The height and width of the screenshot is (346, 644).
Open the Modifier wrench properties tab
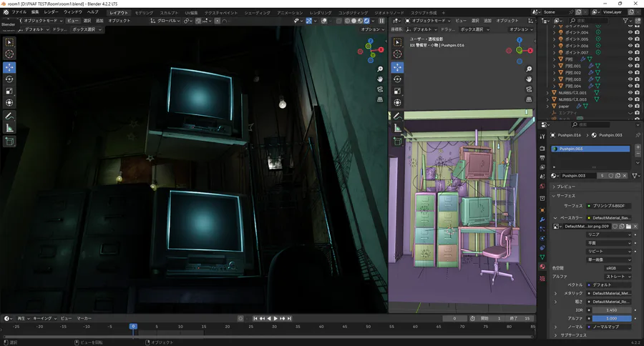[x=542, y=219]
